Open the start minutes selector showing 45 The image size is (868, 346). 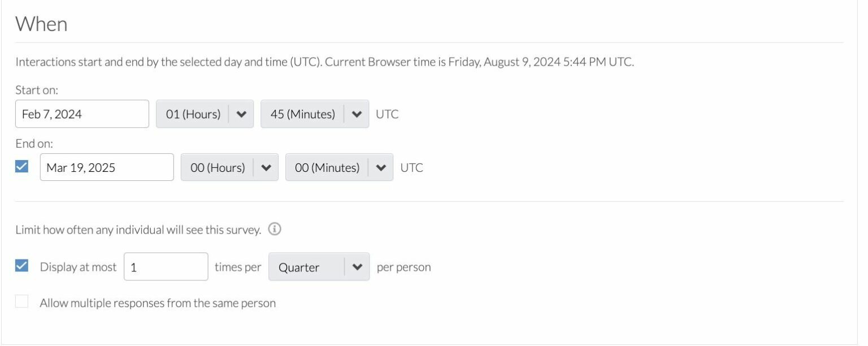[x=314, y=113]
